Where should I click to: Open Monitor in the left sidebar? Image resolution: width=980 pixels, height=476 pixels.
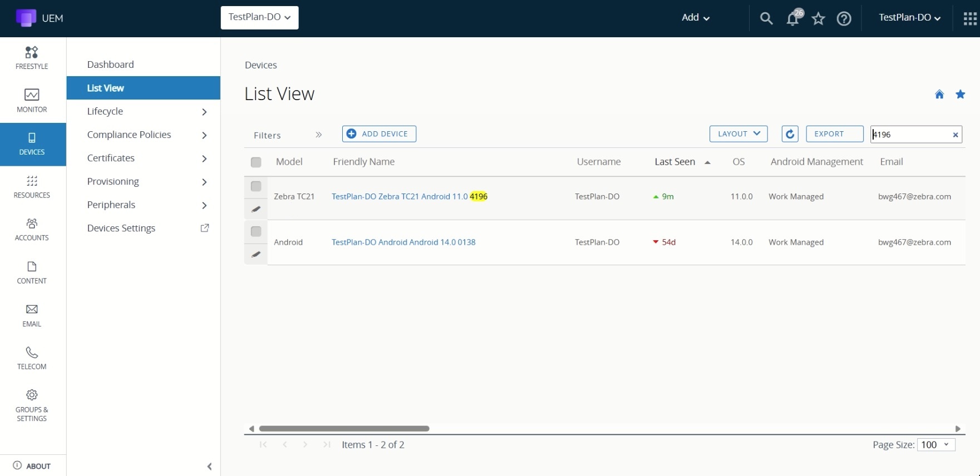click(x=32, y=101)
